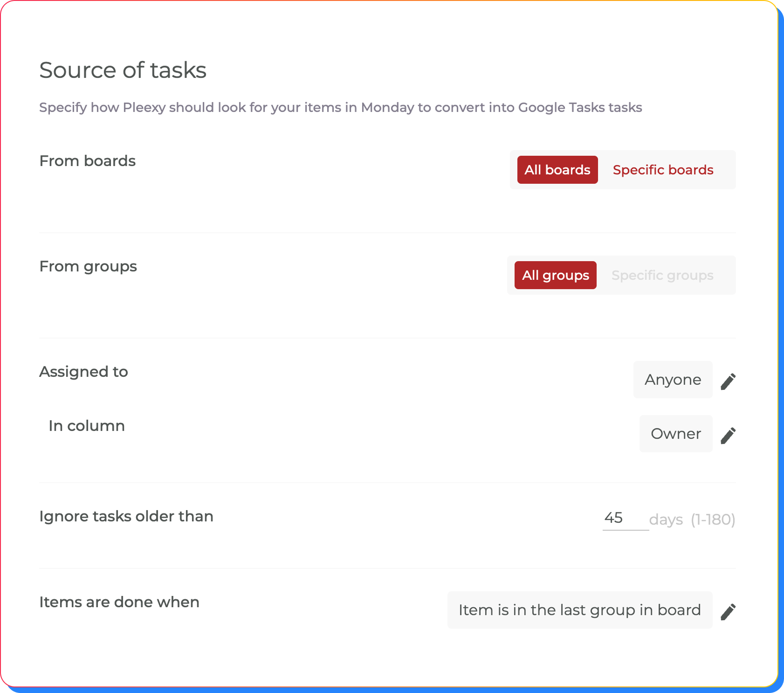This screenshot has height=693, width=784.
Task: Click the edit pencil for the done condition
Action: (729, 610)
